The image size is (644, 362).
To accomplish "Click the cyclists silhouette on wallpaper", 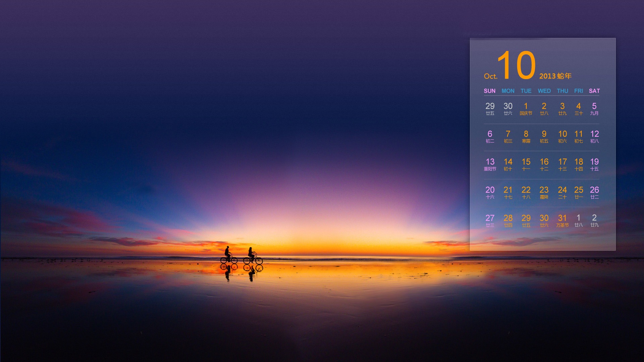I will 241,256.
